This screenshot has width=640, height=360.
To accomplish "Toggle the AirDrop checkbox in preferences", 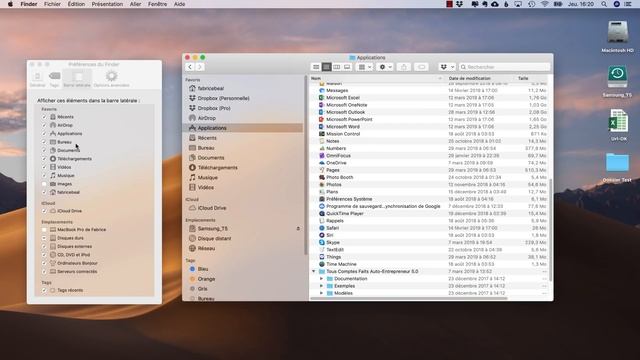I will [44, 125].
